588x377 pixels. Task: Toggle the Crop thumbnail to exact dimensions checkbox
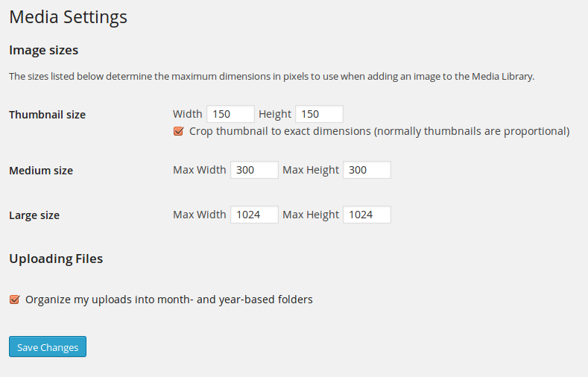point(179,131)
